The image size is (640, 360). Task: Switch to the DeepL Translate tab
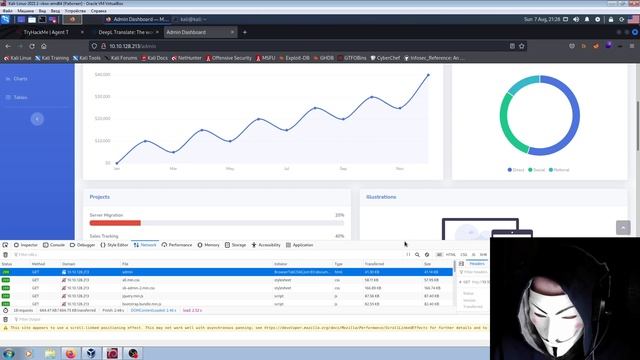[126, 32]
